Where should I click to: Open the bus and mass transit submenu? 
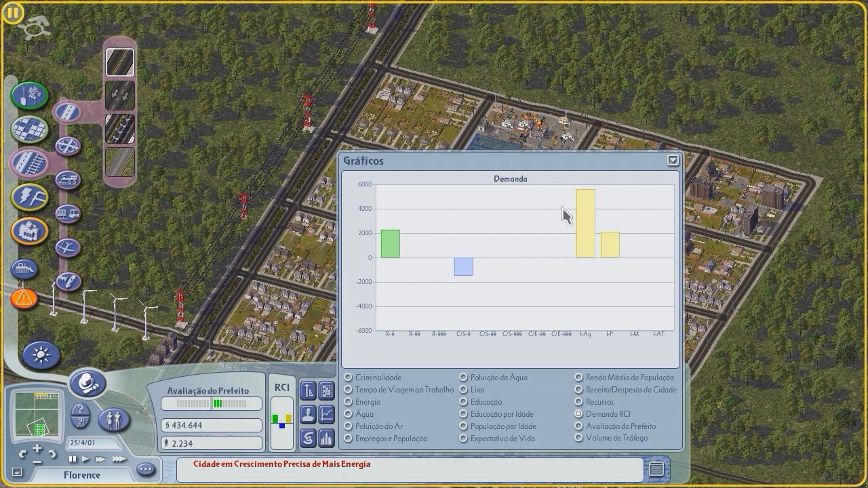coord(67,214)
